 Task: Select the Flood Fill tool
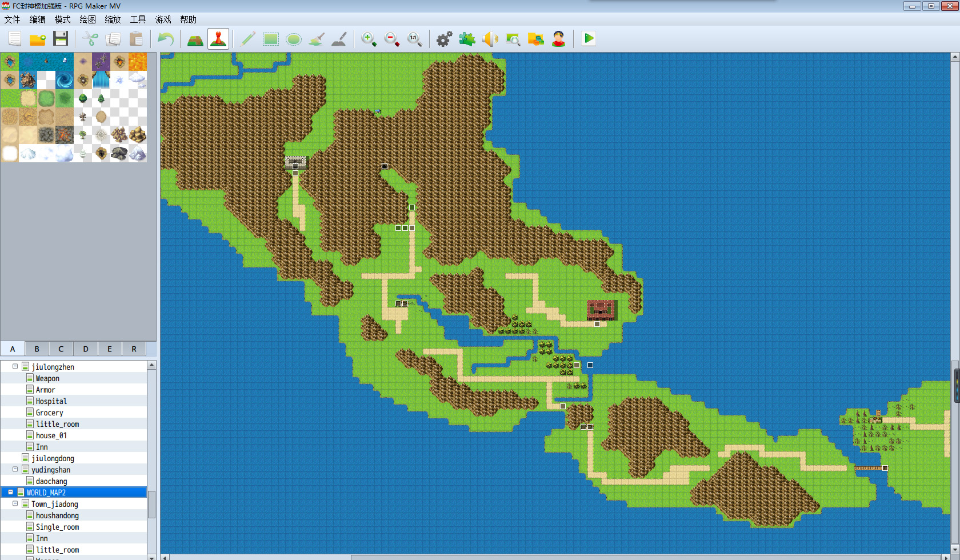317,39
